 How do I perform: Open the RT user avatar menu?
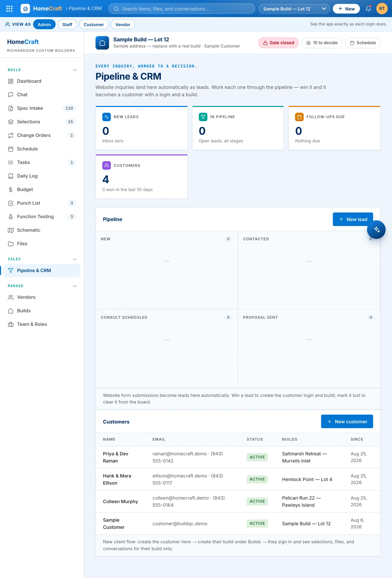coord(382,9)
